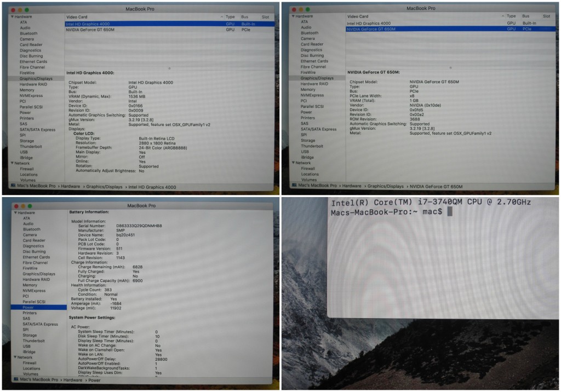Click Hardware in NVIDIA-details window path bar

tap(352, 186)
